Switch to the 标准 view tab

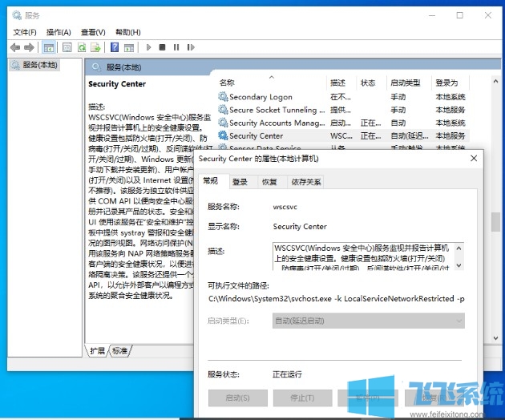point(119,351)
